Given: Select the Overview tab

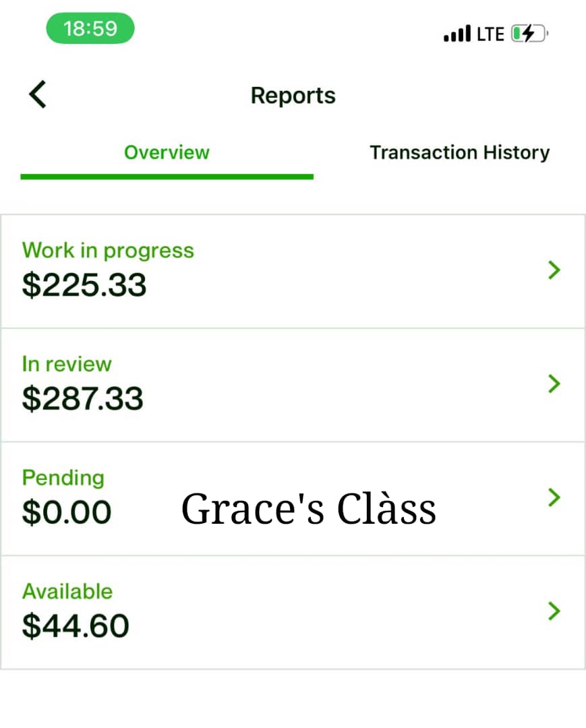Looking at the screenshot, I should [x=167, y=153].
